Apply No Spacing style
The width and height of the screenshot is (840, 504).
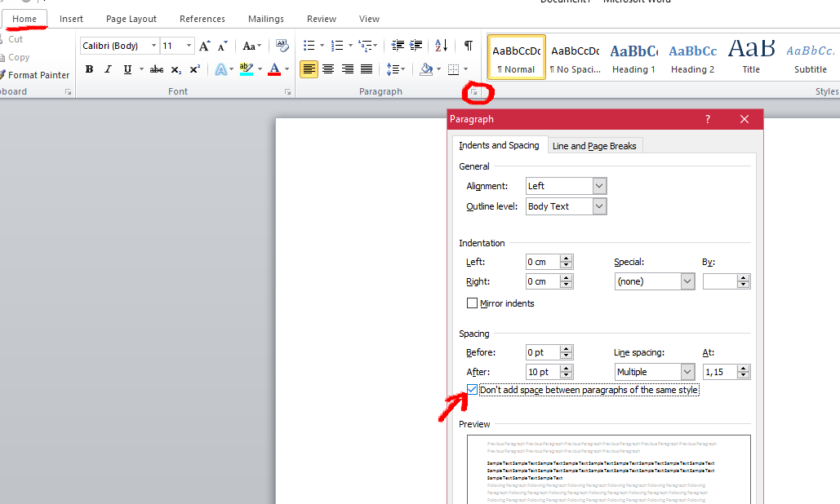[576, 57]
